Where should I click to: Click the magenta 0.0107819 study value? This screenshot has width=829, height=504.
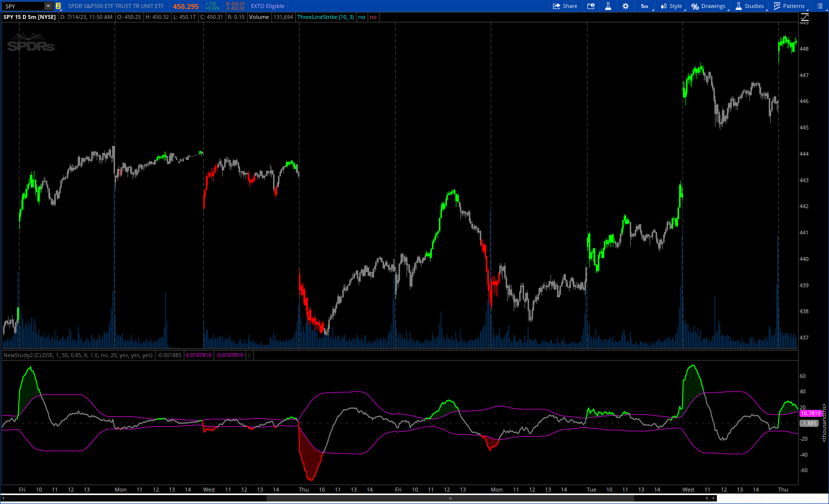pos(198,355)
